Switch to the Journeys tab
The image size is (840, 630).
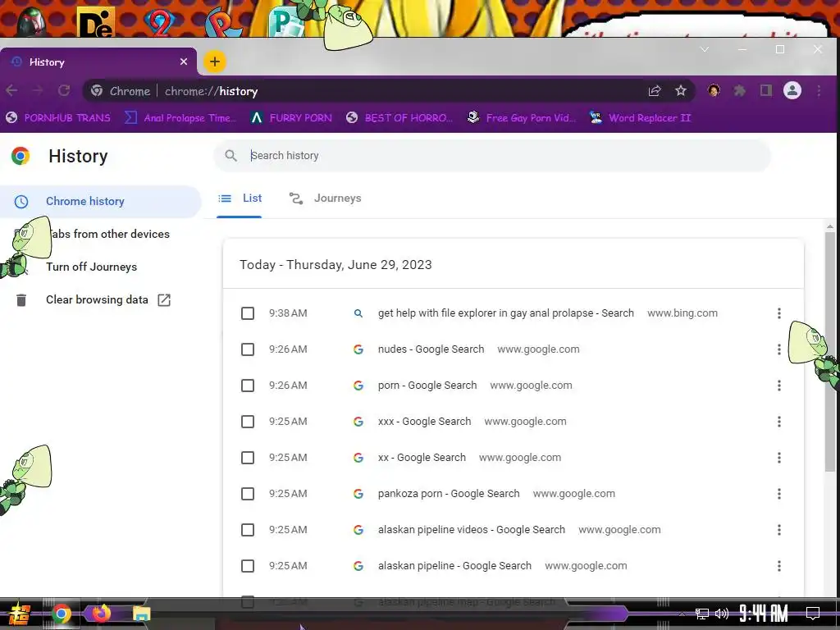325,199
